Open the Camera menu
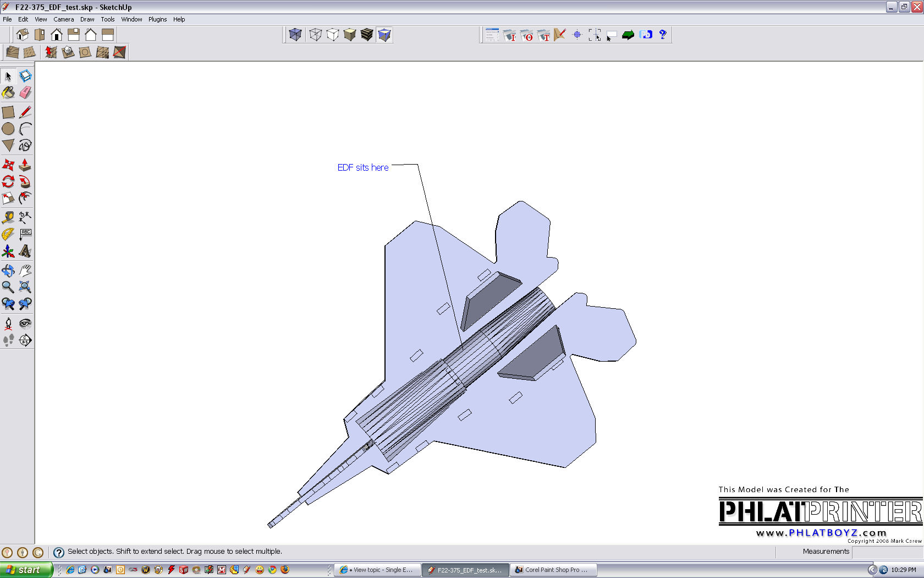 pyautogui.click(x=63, y=19)
